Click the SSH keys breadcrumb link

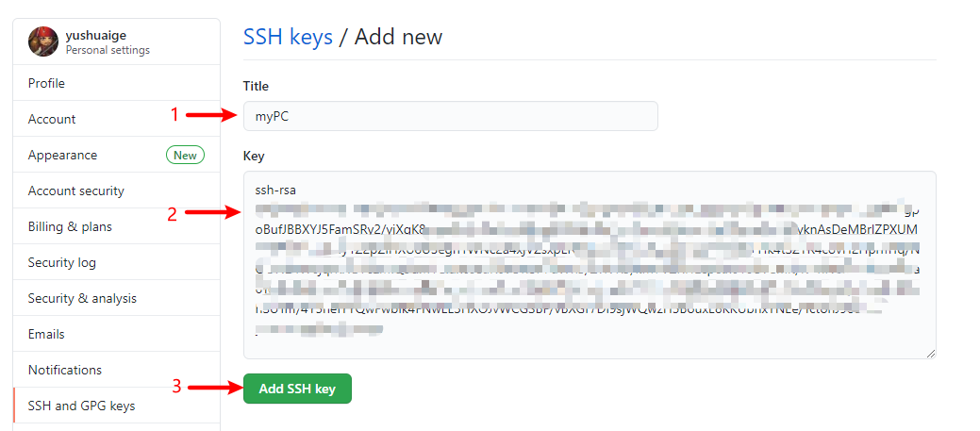coord(288,37)
